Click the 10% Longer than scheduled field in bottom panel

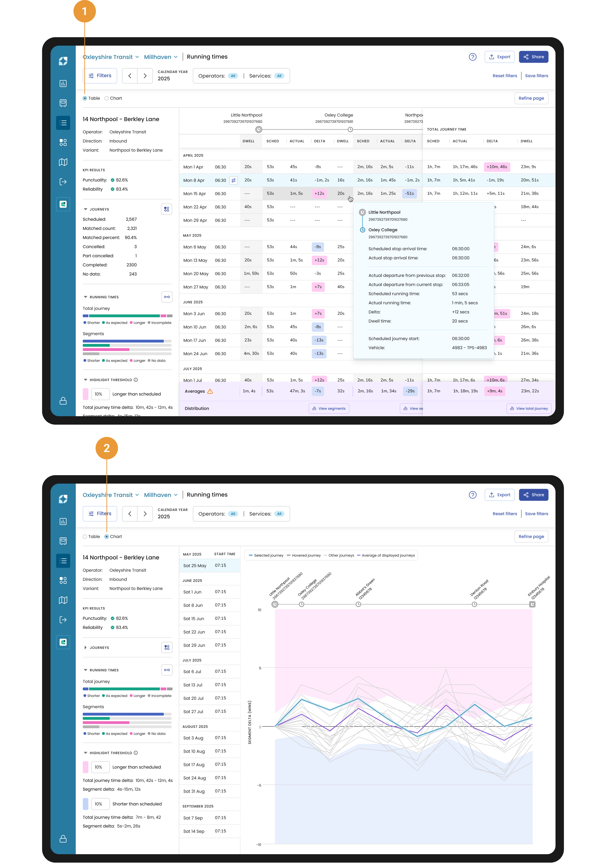pos(100,767)
